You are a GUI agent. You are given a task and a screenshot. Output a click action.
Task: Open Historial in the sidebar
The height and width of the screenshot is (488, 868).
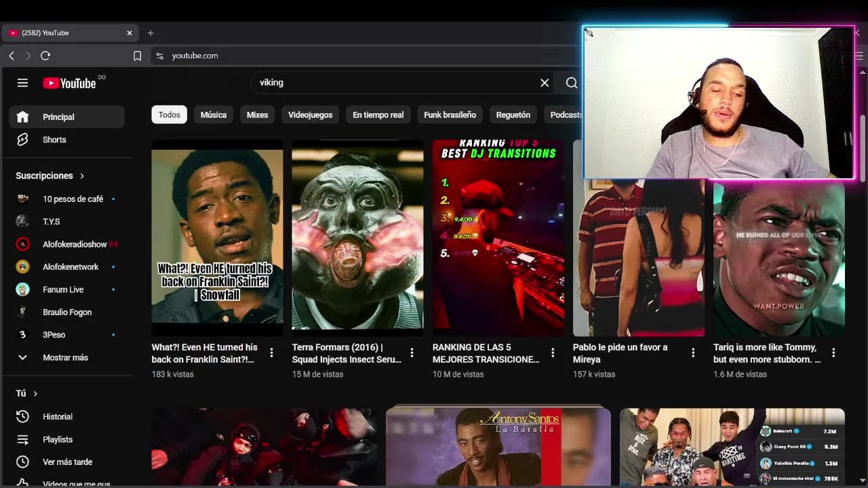[66, 417]
